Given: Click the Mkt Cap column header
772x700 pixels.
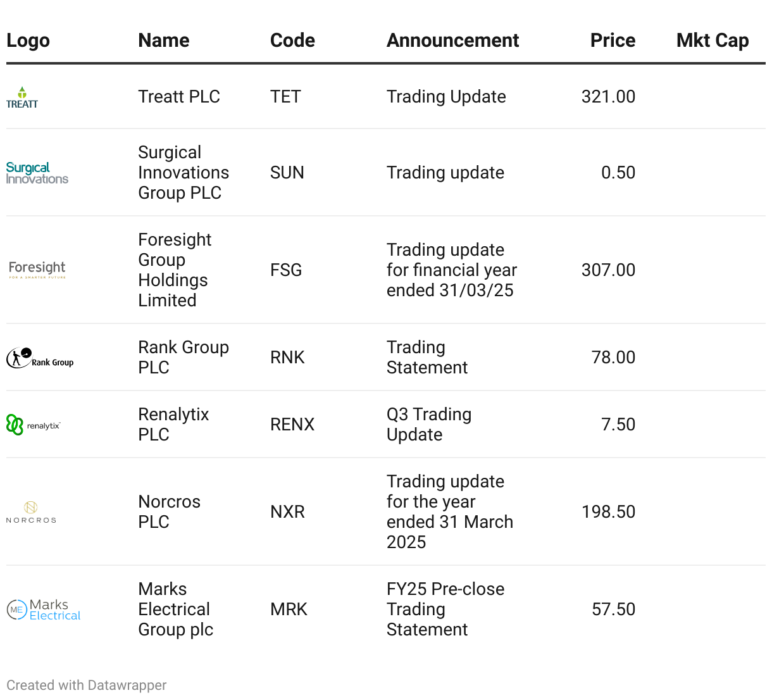Looking at the screenshot, I should [x=713, y=41].
